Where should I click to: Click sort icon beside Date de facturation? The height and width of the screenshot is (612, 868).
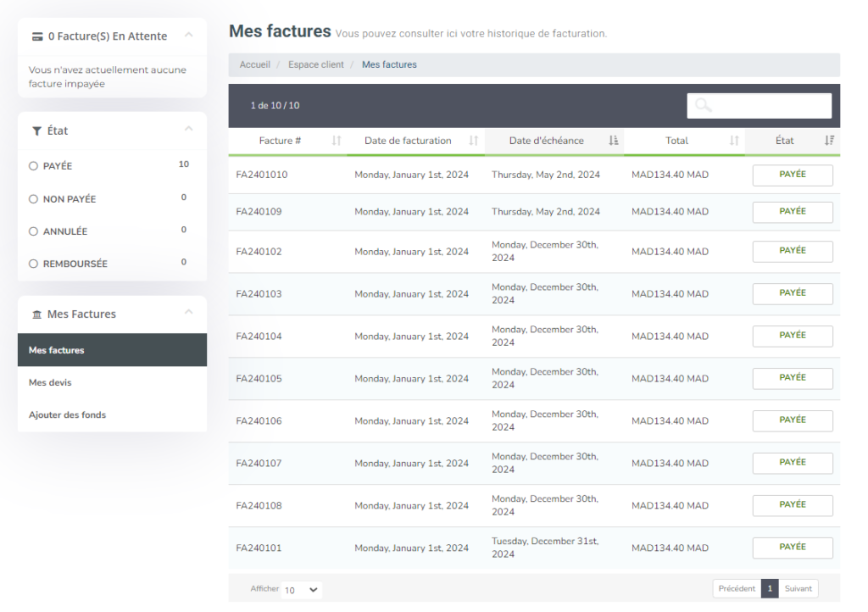(474, 141)
